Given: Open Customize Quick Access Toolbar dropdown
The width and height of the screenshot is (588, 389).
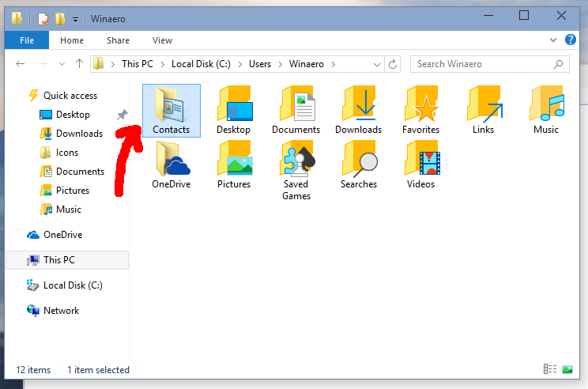Looking at the screenshot, I should [x=75, y=20].
